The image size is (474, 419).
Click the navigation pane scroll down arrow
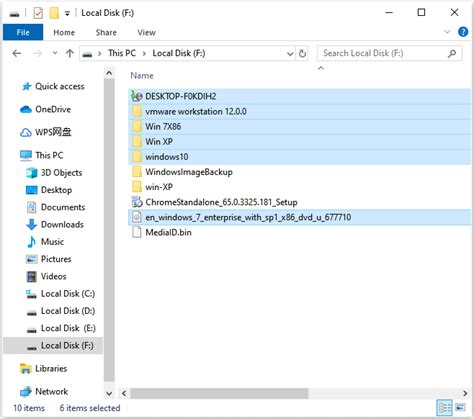[x=109, y=394]
